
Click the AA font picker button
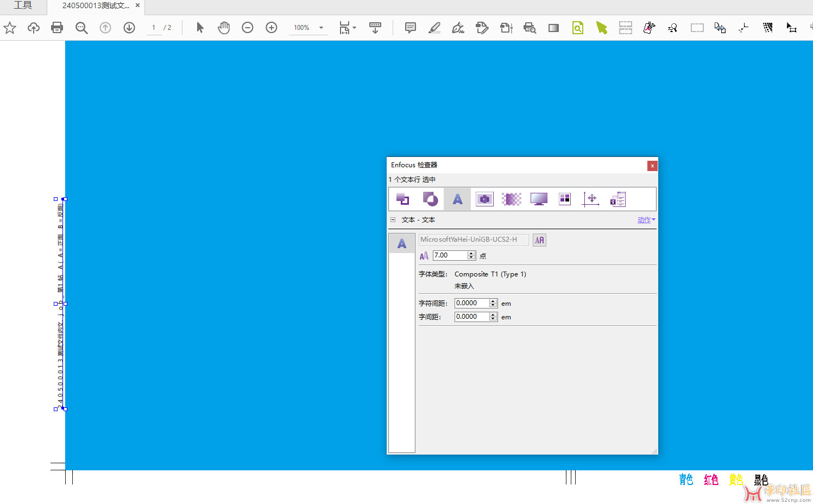[x=539, y=240]
